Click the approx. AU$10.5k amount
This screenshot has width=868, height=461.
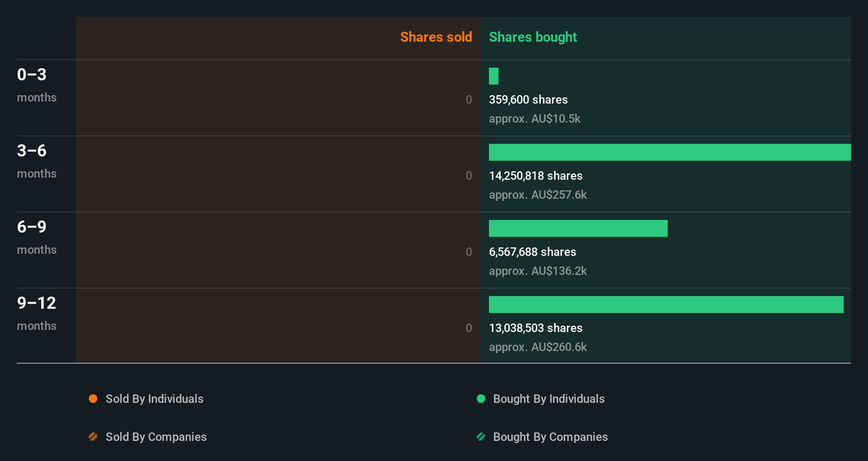tap(534, 119)
